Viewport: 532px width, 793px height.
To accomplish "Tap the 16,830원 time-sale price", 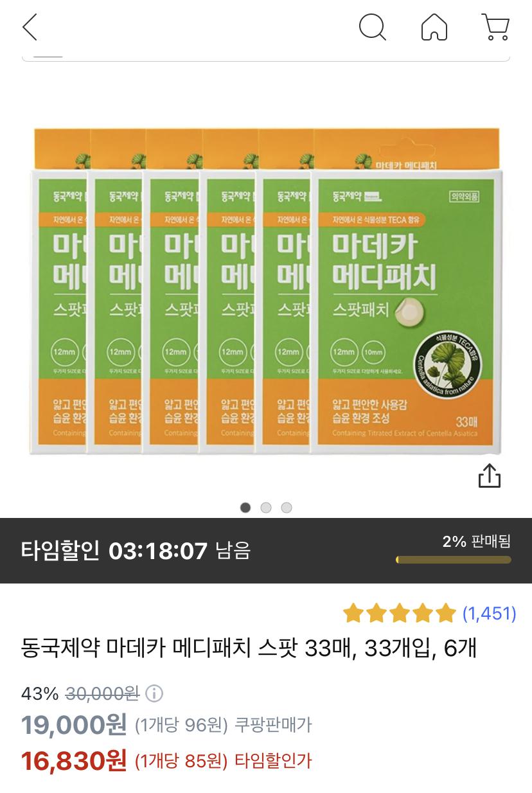I will 74,761.
